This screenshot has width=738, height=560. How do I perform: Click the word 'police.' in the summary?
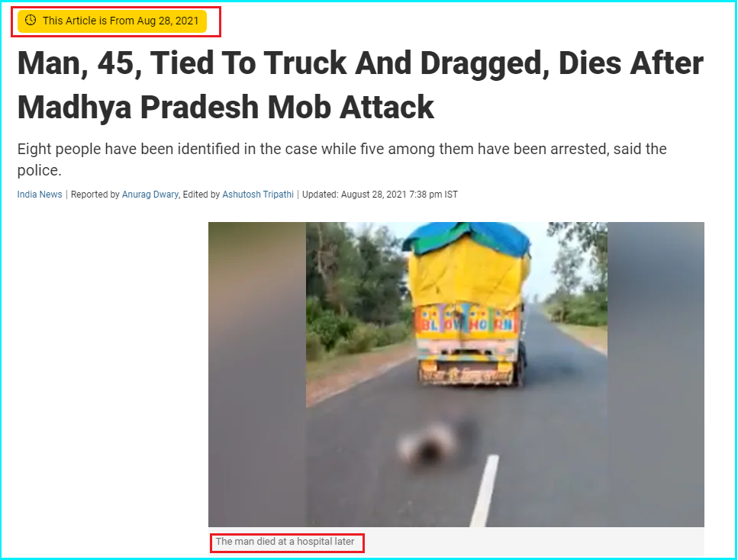pos(40,170)
